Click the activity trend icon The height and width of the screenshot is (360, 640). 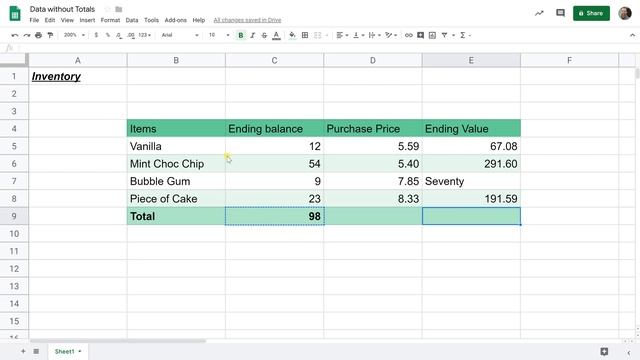tap(539, 13)
